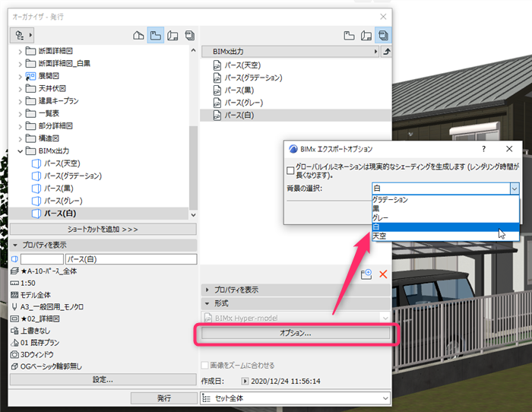Select パース(グレー) in the publisher set list
Screen dimensions: 532x412
296,103
